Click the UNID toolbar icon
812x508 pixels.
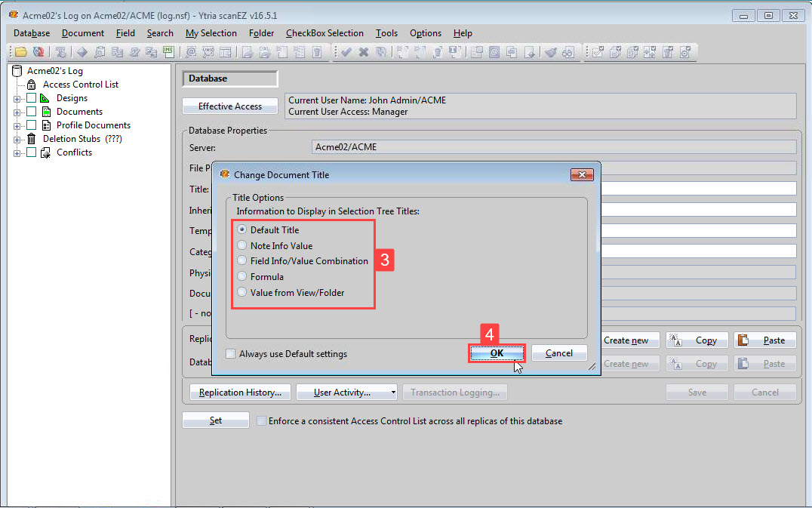pos(208,51)
